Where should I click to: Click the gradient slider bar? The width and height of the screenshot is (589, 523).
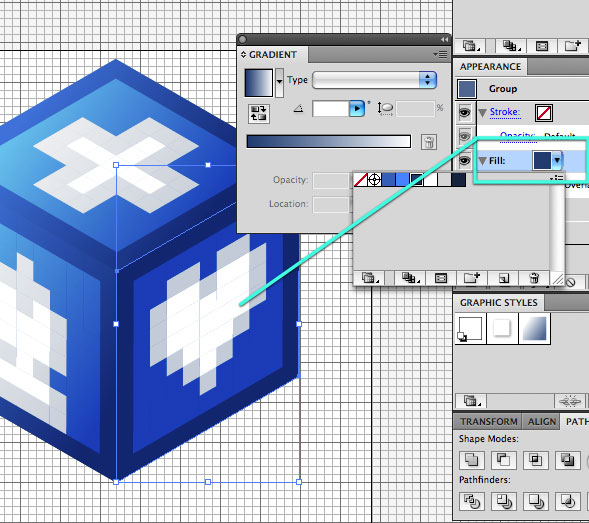[x=329, y=142]
